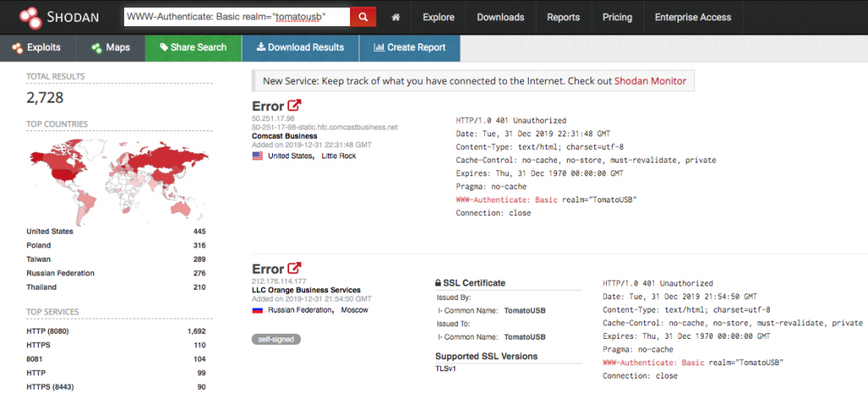Open the Shodan Monitor link

(x=650, y=81)
